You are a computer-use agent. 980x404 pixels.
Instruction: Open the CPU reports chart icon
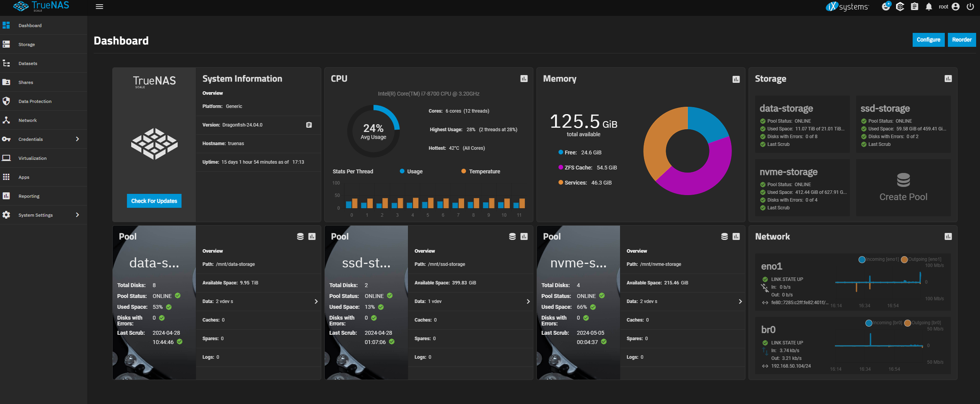click(524, 79)
